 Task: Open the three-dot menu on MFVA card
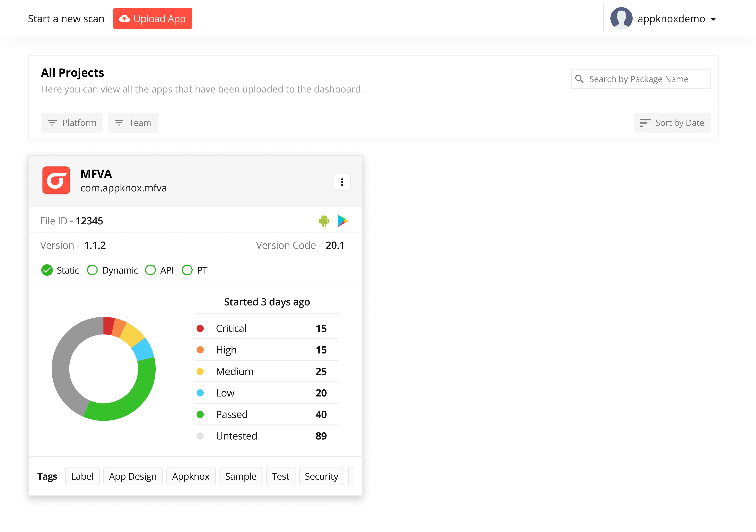[x=342, y=182]
